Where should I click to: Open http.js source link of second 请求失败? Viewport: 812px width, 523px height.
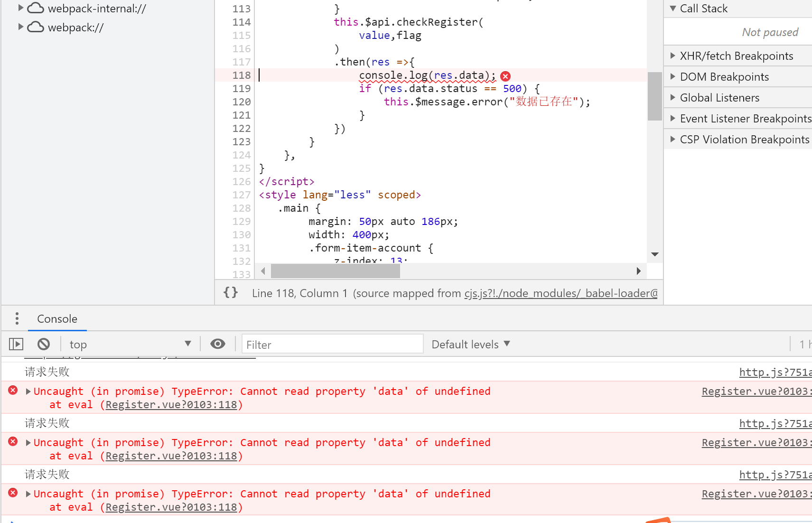[775, 424]
